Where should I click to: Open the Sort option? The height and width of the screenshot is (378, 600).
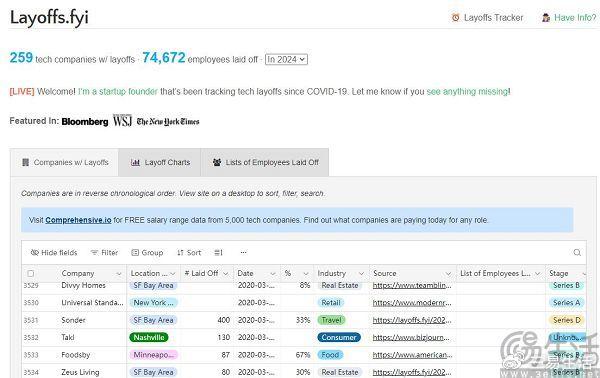tap(189, 253)
